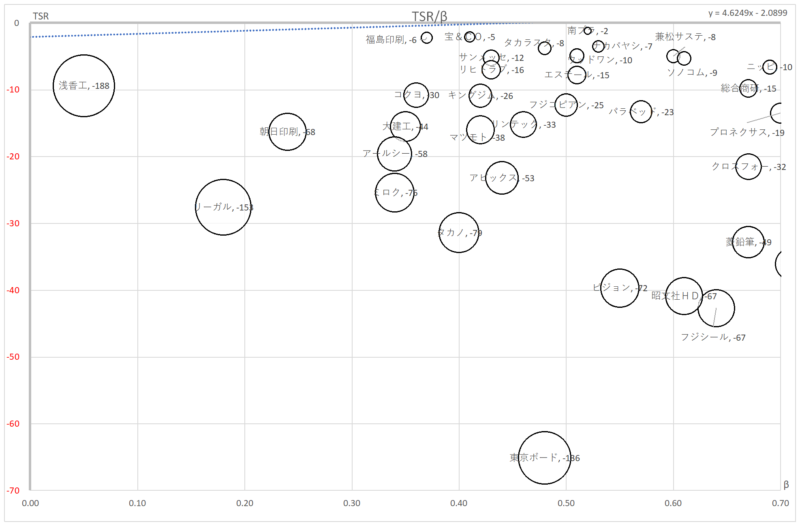Image resolution: width=800 pixels, height=526 pixels.
Task: Select the 昭文社HD, -67 bubble
Action: pyautogui.click(x=684, y=296)
